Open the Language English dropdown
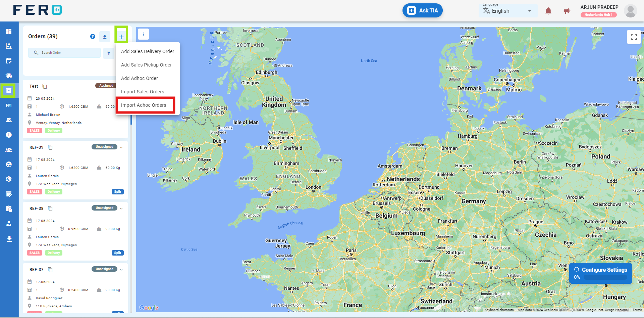The image size is (644, 318). [508, 11]
